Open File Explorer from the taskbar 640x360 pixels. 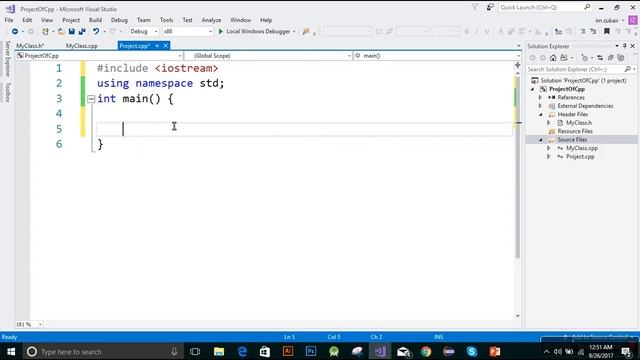tap(219, 351)
